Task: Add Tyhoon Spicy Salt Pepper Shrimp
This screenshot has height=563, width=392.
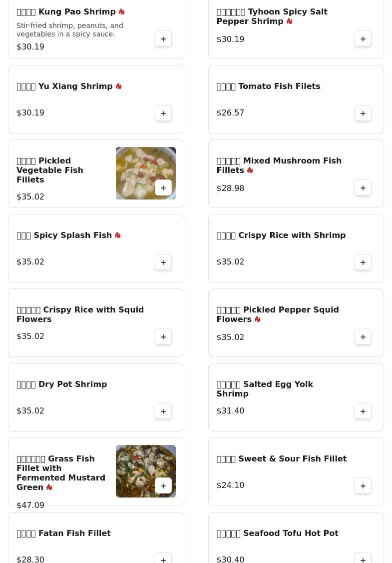Action: 363,39
